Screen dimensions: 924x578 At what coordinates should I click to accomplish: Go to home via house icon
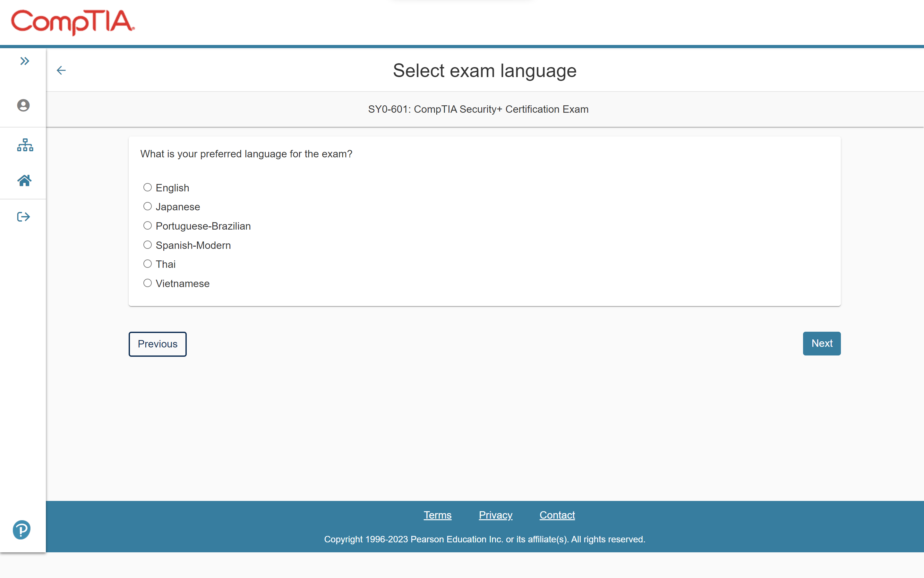coord(24,180)
